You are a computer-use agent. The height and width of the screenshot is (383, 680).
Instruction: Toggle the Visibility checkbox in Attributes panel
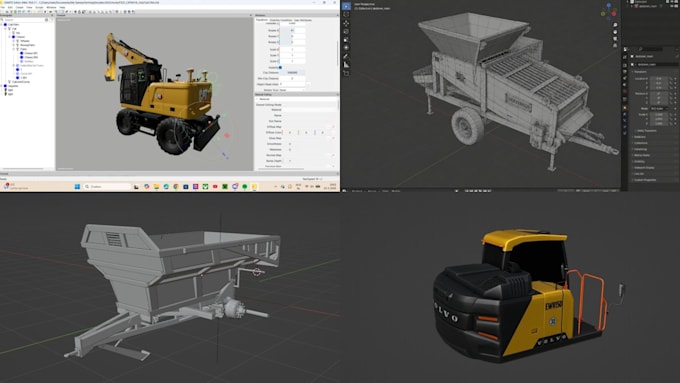280,67
